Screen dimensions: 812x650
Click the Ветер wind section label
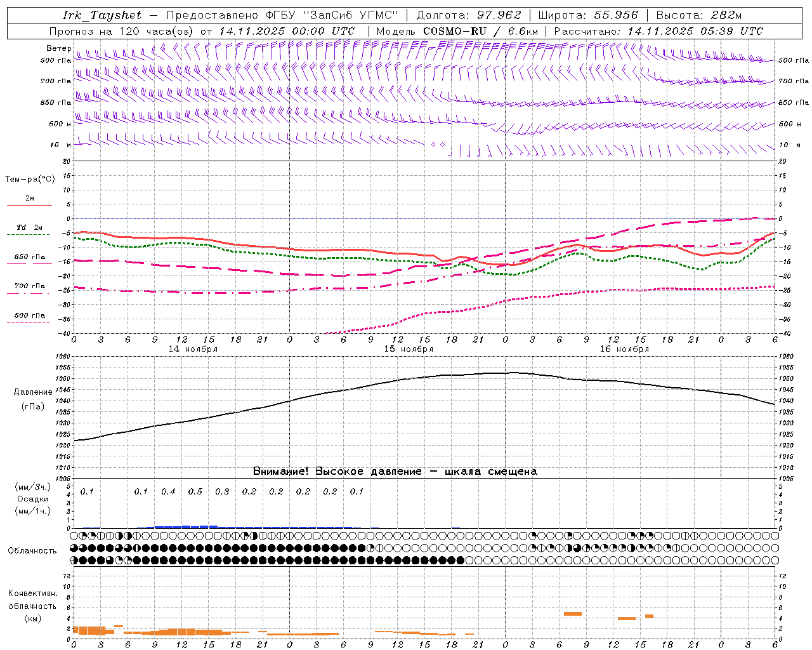tap(58, 48)
